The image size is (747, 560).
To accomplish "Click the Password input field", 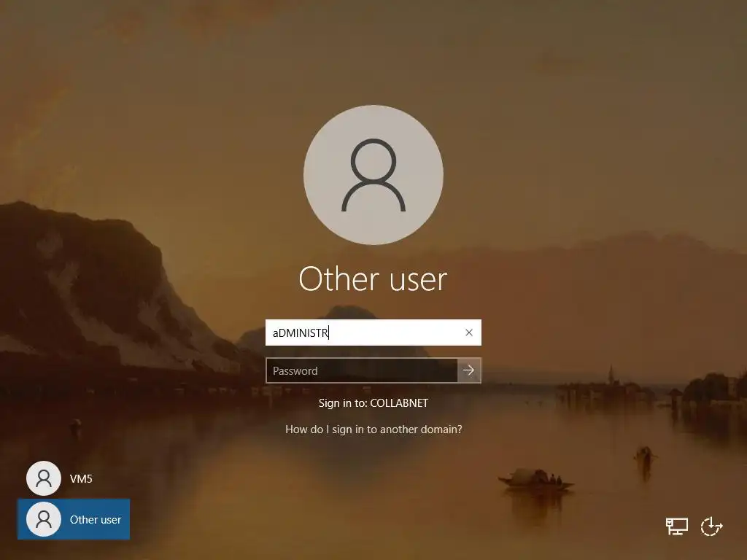I will pos(362,370).
